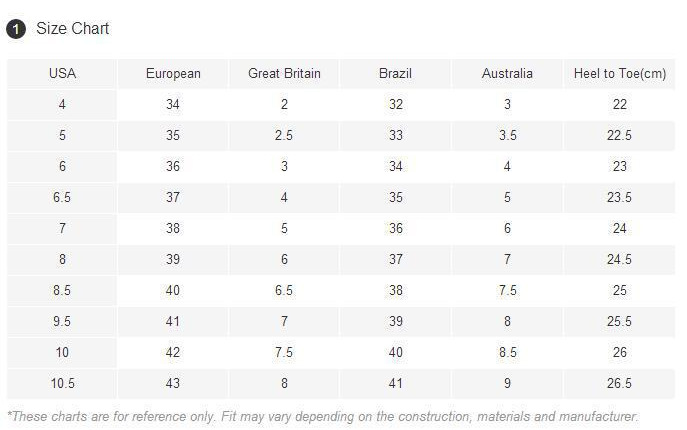The image size is (687, 430).
Task: Click the Size Chart heading
Action: pos(72,29)
